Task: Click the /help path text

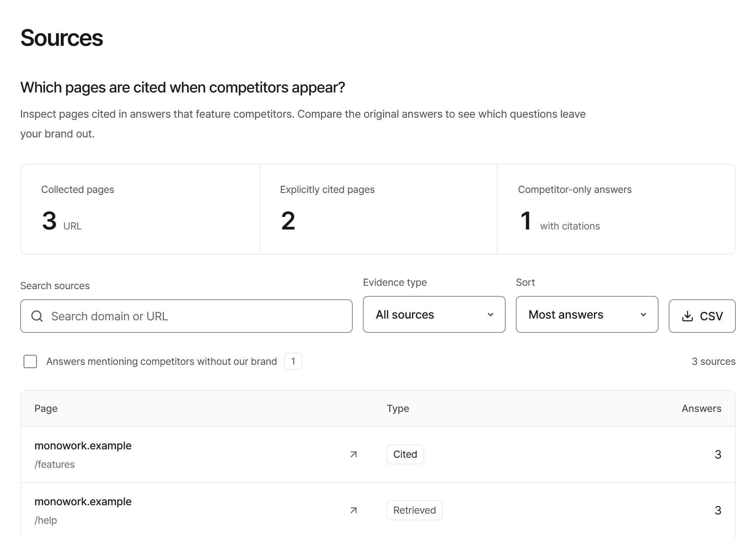Action: click(x=46, y=520)
